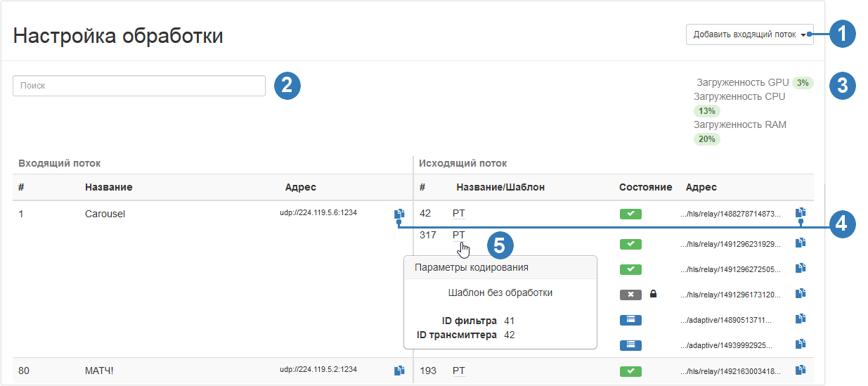Image resolution: width=868 pixels, height=386 pixels.
Task: Copy the address of outgoing stream 193
Action: click(801, 370)
